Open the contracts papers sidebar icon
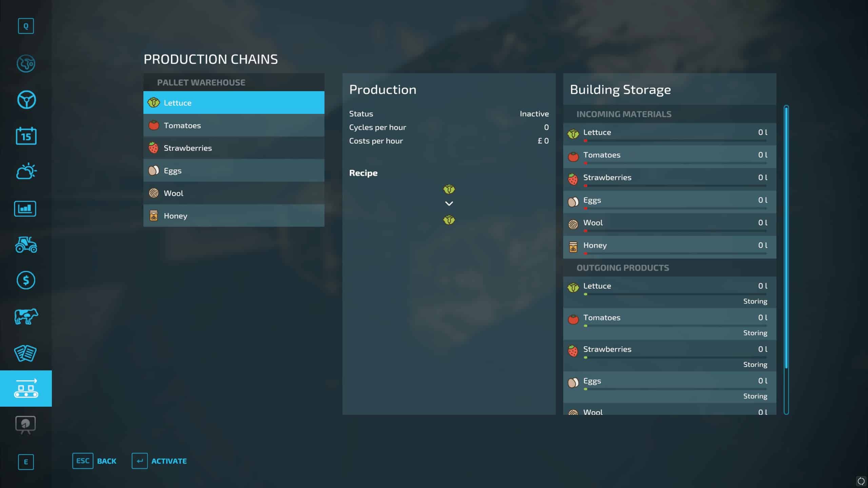Image resolution: width=868 pixels, height=488 pixels. [25, 353]
